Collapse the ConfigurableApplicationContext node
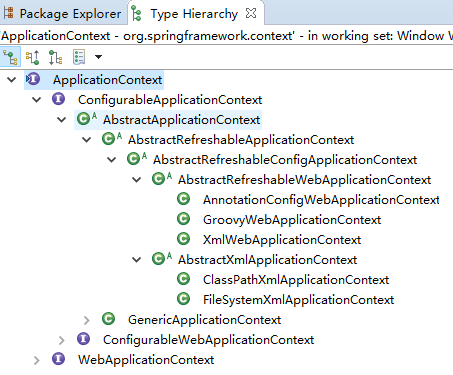This screenshot has height=375, width=453. tap(37, 99)
